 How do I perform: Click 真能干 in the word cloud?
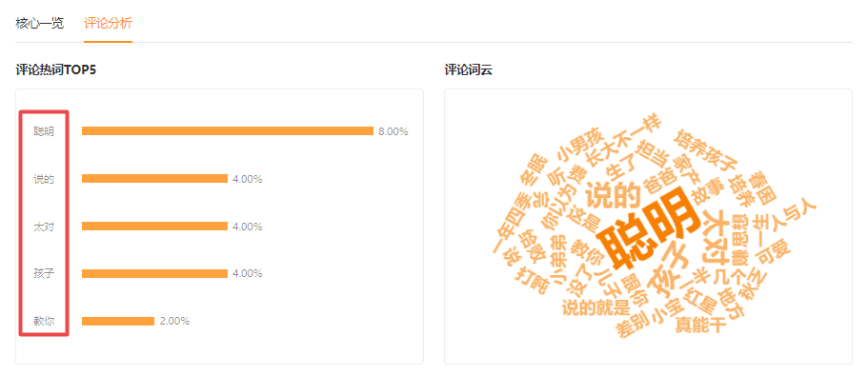click(x=700, y=326)
